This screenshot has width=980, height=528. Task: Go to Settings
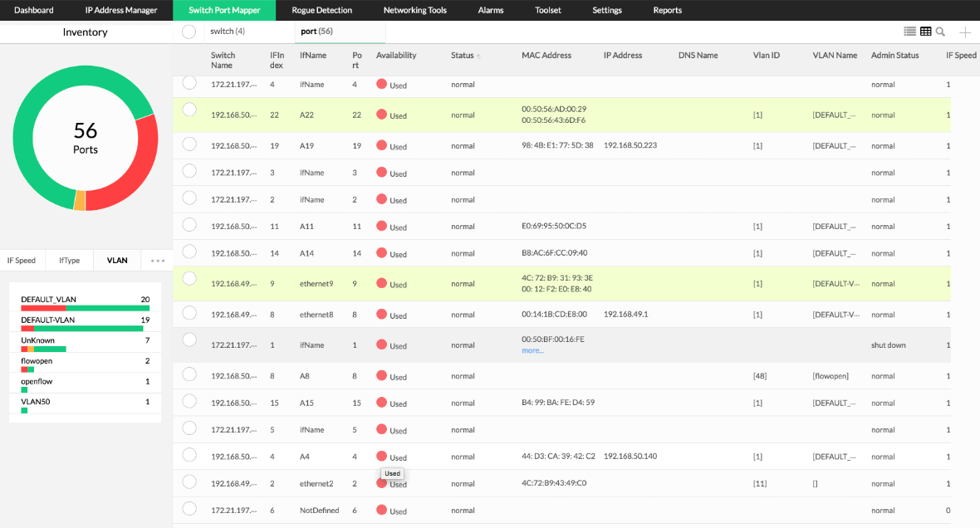point(607,10)
